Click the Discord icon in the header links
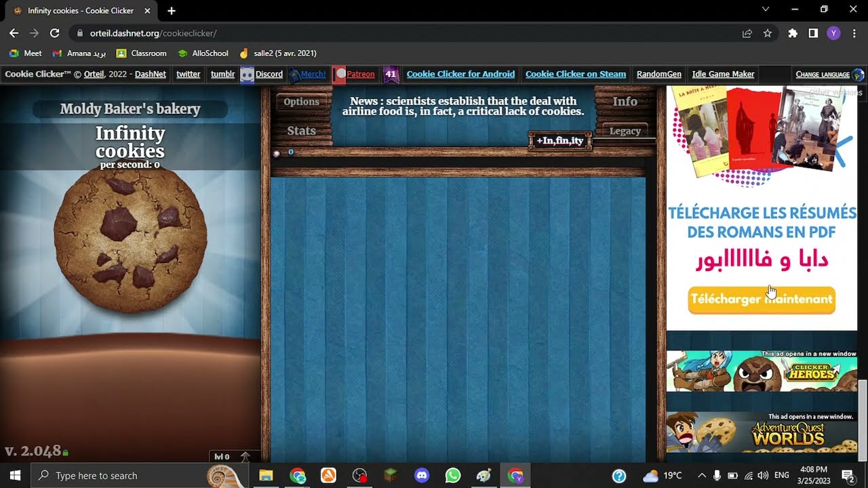The width and height of the screenshot is (868, 488). pos(248,74)
